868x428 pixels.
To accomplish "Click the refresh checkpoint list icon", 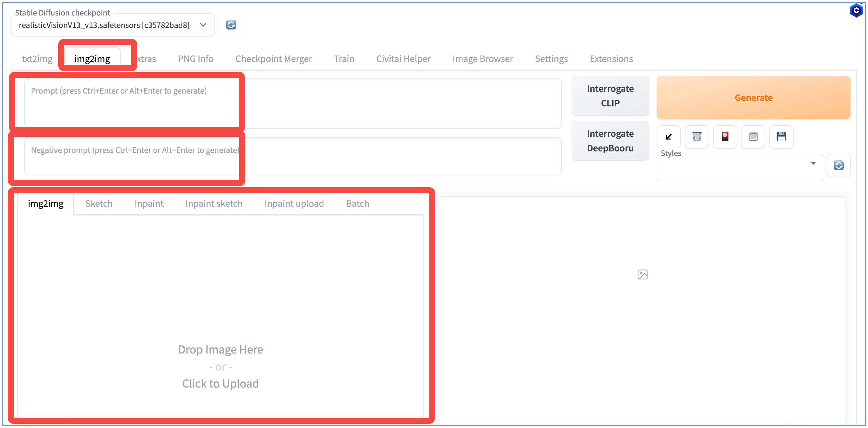I will click(231, 25).
